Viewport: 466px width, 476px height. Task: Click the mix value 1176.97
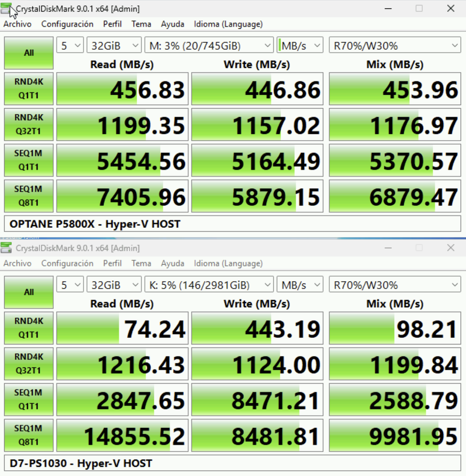395,124
